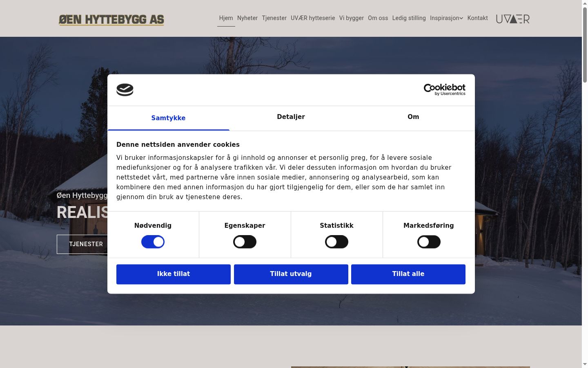Screen dimensions: 588x368
Task: Toggle the Nødvendig cookie switch
Action: pos(153,242)
